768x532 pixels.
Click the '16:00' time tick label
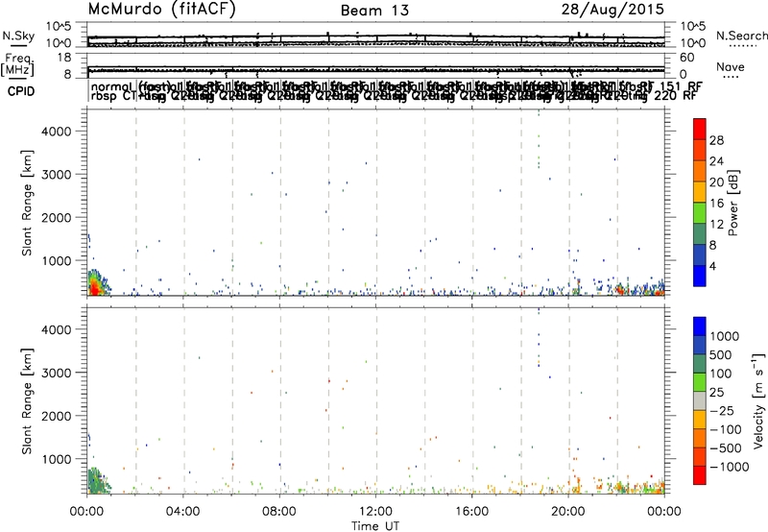point(472,512)
